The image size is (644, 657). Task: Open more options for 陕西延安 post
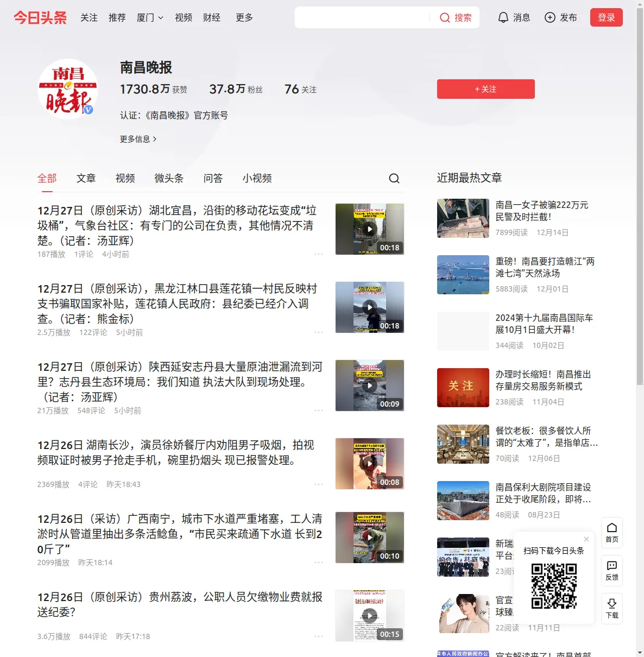319,410
